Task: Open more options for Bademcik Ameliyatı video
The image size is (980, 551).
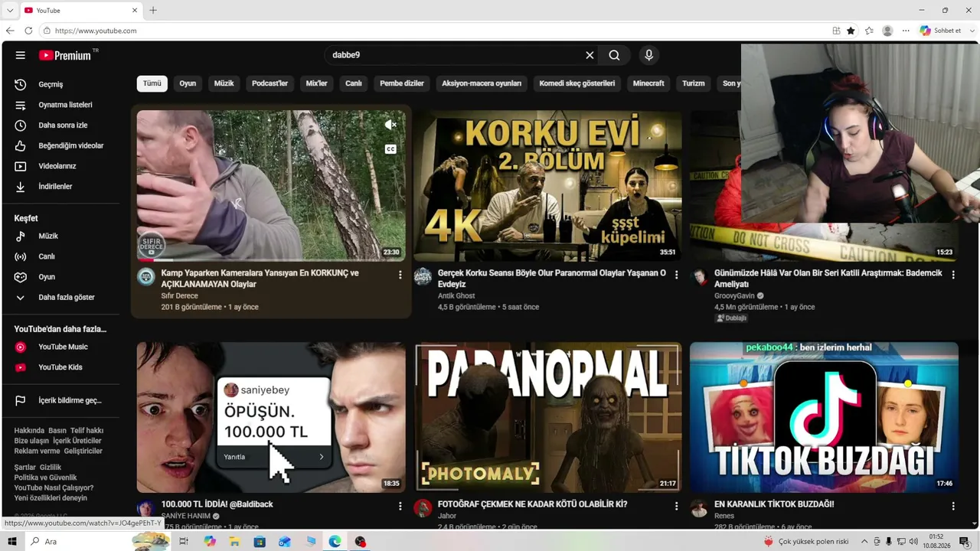Action: pyautogui.click(x=953, y=275)
